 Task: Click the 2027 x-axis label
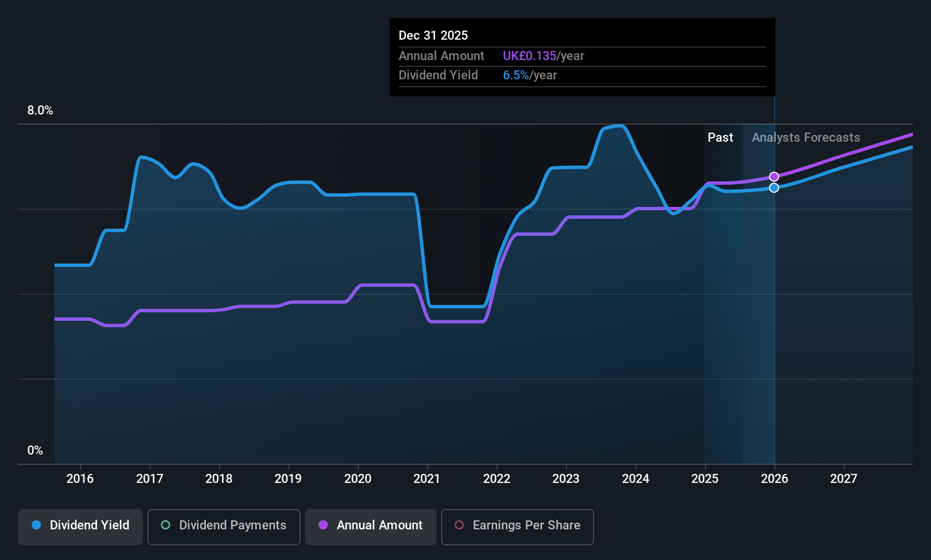click(x=844, y=478)
